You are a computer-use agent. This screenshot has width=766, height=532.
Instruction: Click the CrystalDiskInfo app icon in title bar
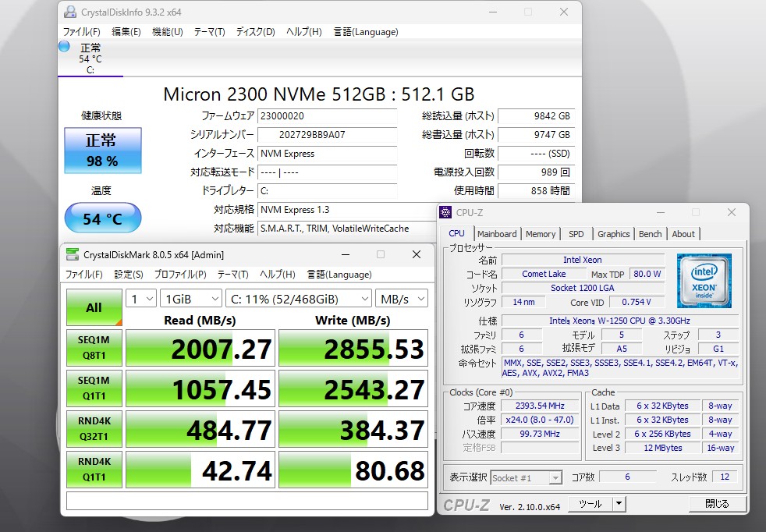pos(70,12)
